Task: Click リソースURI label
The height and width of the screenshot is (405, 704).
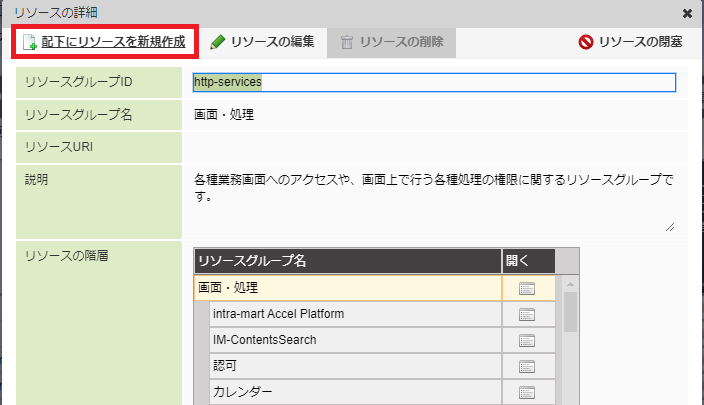Action: tap(59, 147)
